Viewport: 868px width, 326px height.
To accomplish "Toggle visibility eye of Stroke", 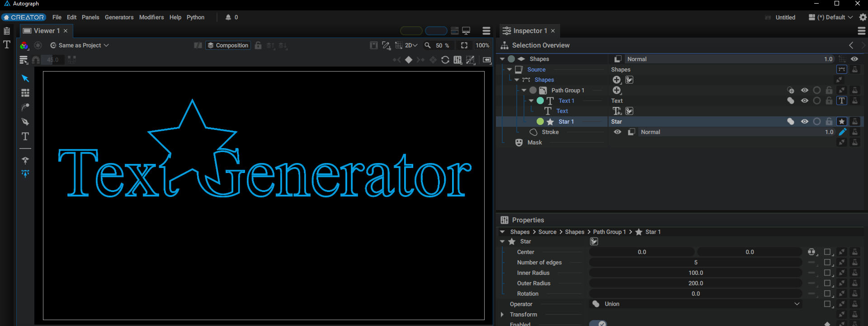I will 618,132.
